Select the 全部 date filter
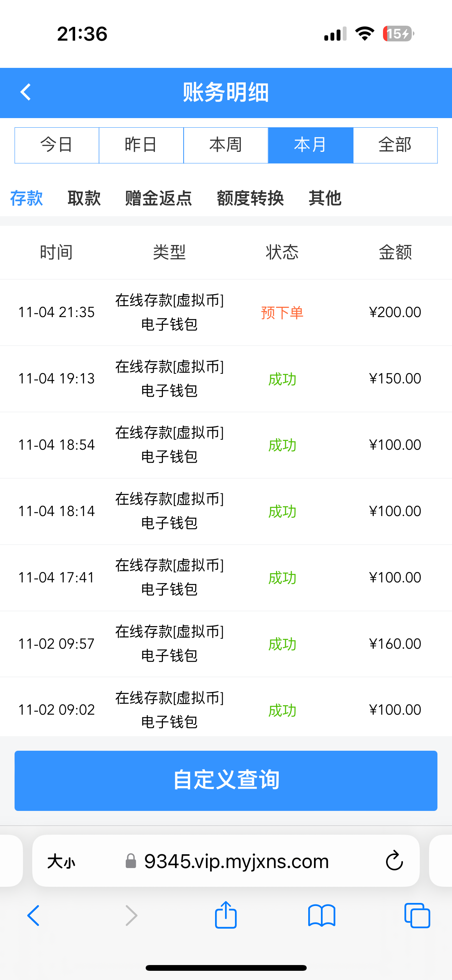This screenshot has width=452, height=980. (x=395, y=145)
